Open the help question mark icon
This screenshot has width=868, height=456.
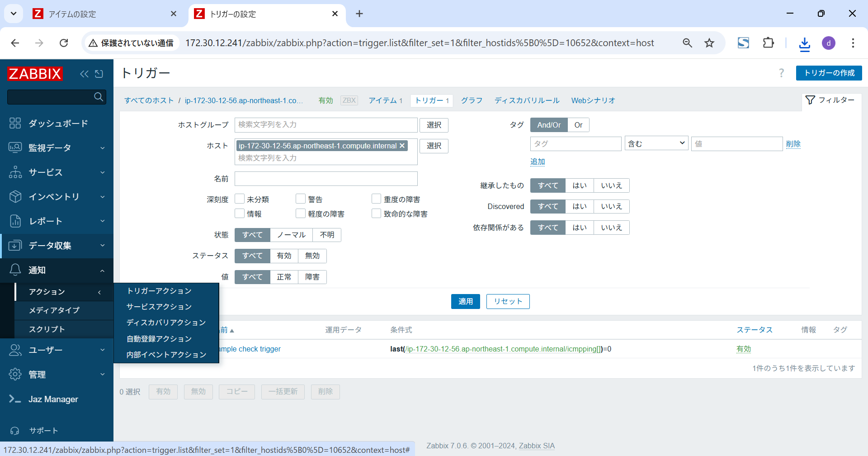(781, 73)
